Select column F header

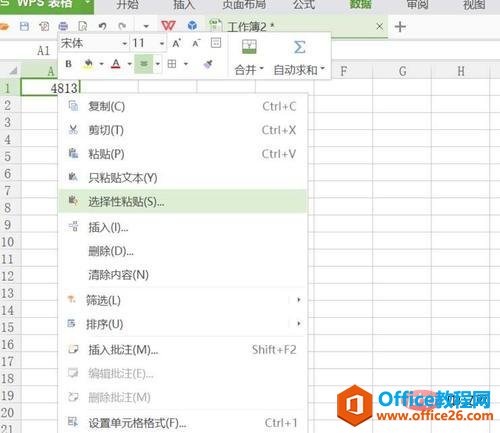click(x=343, y=71)
